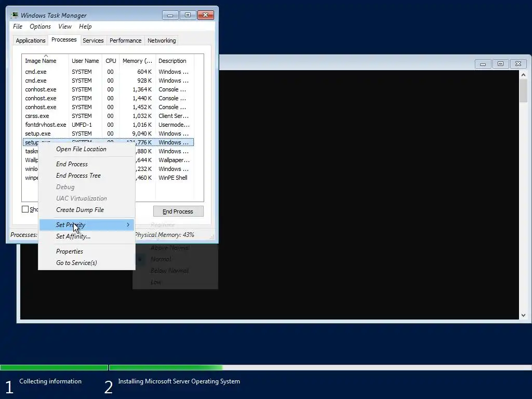Open the File menu
The image size is (532, 399).
click(x=18, y=26)
